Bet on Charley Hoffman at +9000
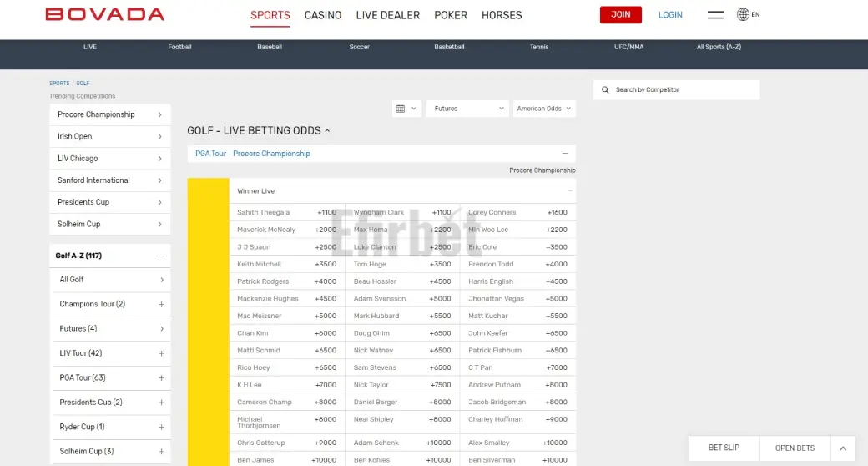The width and height of the screenshot is (868, 466). (x=517, y=423)
